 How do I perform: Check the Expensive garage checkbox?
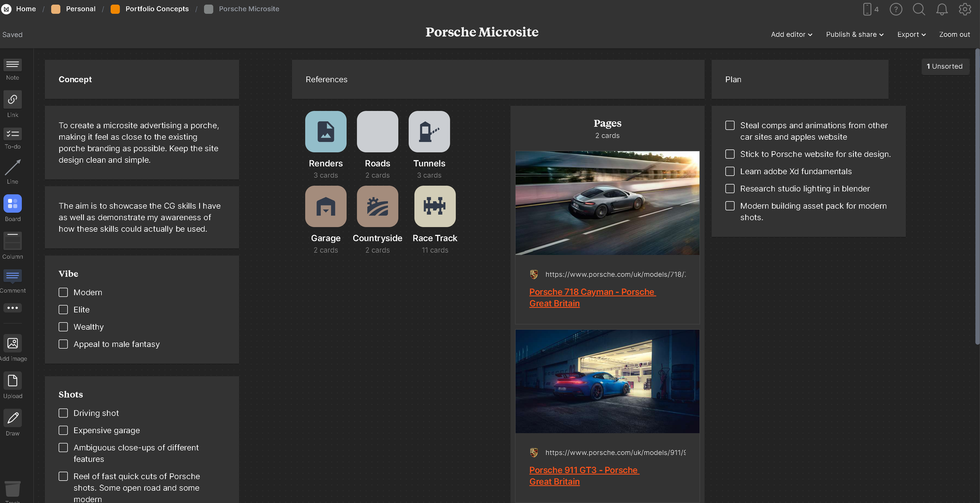tap(63, 430)
